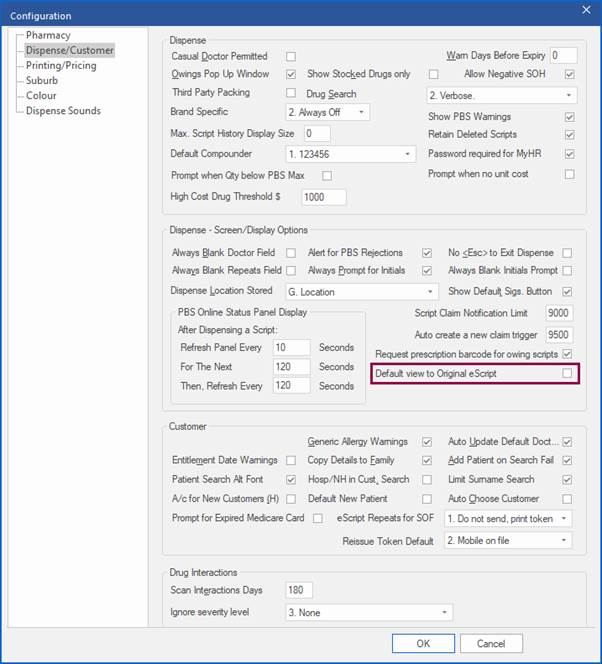Toggle Limit Surname Search checkbox
The width and height of the screenshot is (602, 664).
click(x=567, y=479)
